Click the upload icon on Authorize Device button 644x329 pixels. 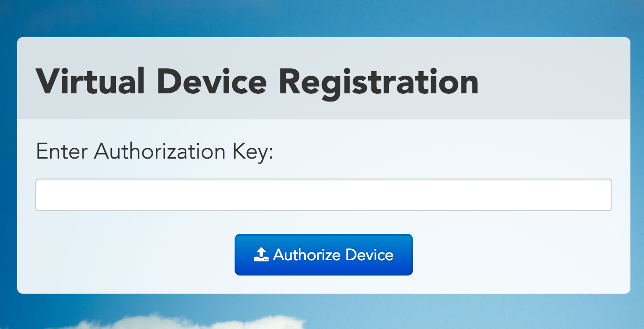[x=261, y=255]
